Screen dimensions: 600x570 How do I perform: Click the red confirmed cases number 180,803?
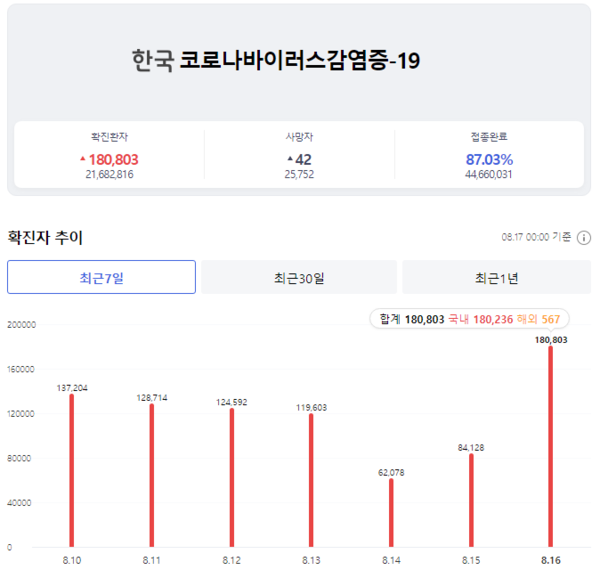(x=113, y=160)
